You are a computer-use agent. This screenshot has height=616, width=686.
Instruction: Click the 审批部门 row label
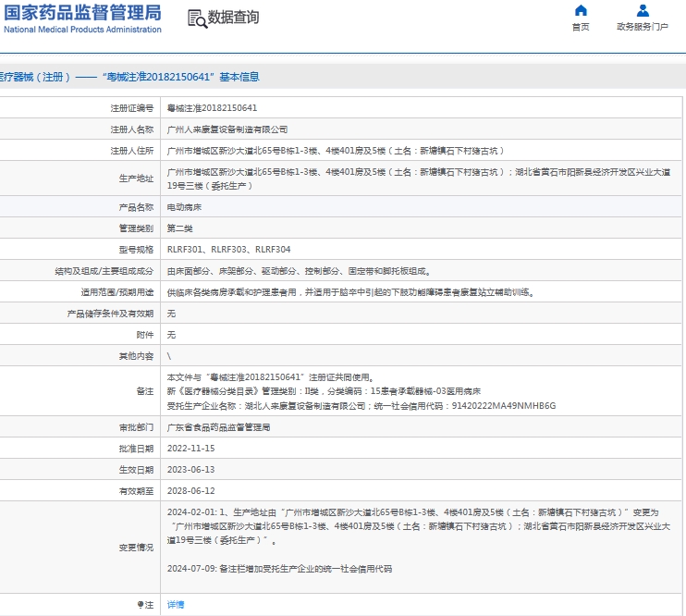[x=136, y=427]
